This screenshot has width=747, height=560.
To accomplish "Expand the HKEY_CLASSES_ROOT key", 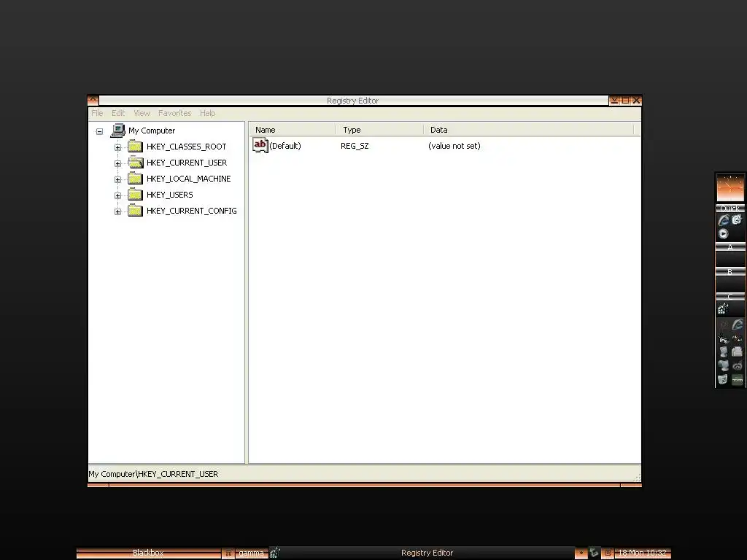I will (x=117, y=147).
